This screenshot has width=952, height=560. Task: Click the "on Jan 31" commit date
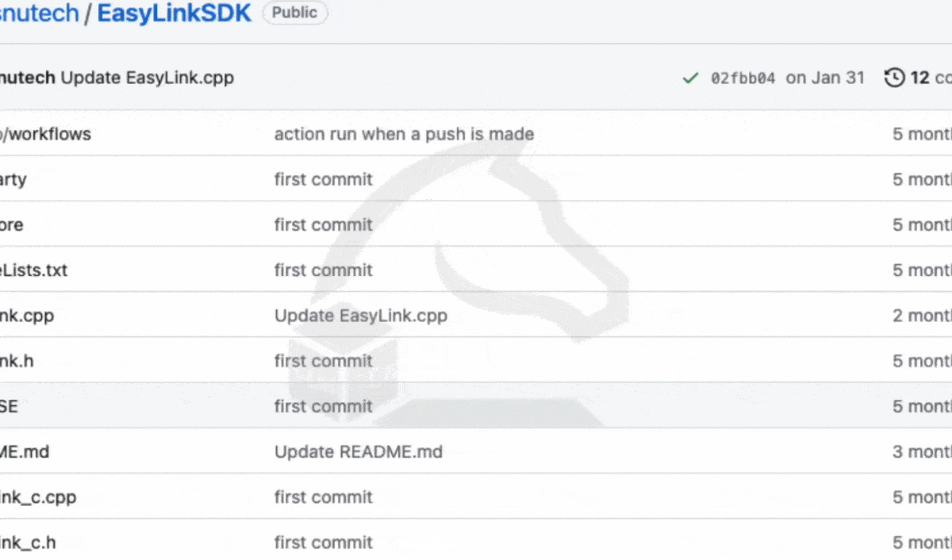824,78
